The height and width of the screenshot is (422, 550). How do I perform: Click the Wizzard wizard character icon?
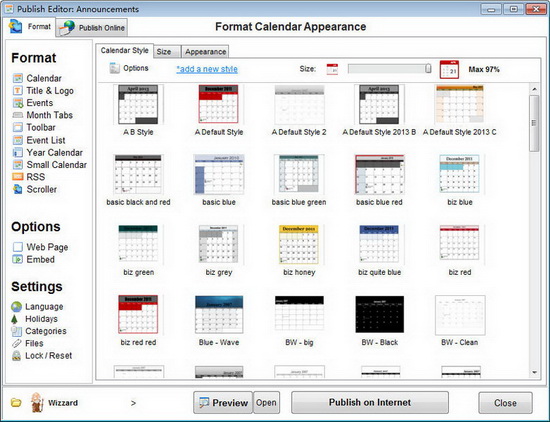click(x=37, y=402)
